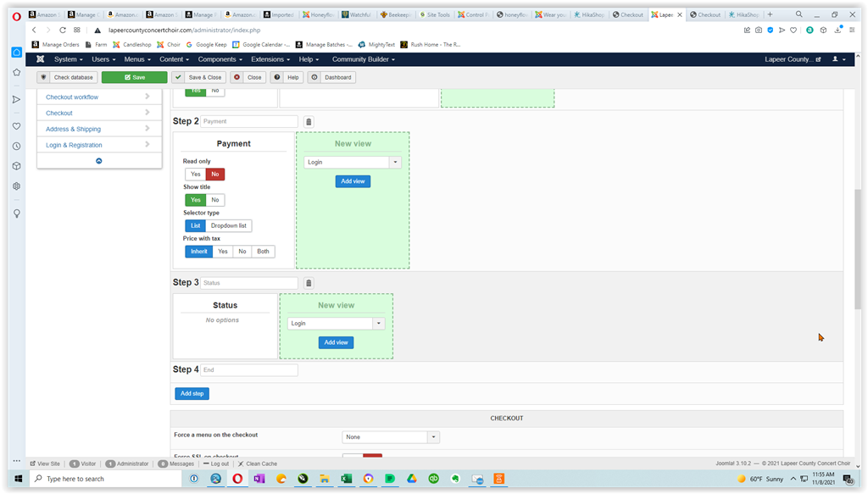Open Step 3 New view Login dropdown
Image resolution: width=868 pixels, height=494 pixels.
tap(336, 324)
